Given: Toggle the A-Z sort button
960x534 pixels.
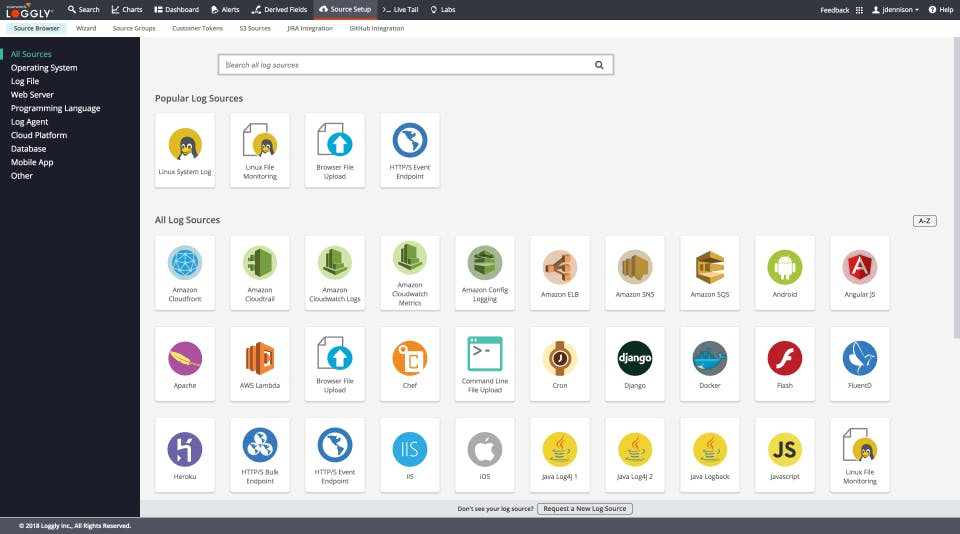Looking at the screenshot, I should (x=924, y=220).
